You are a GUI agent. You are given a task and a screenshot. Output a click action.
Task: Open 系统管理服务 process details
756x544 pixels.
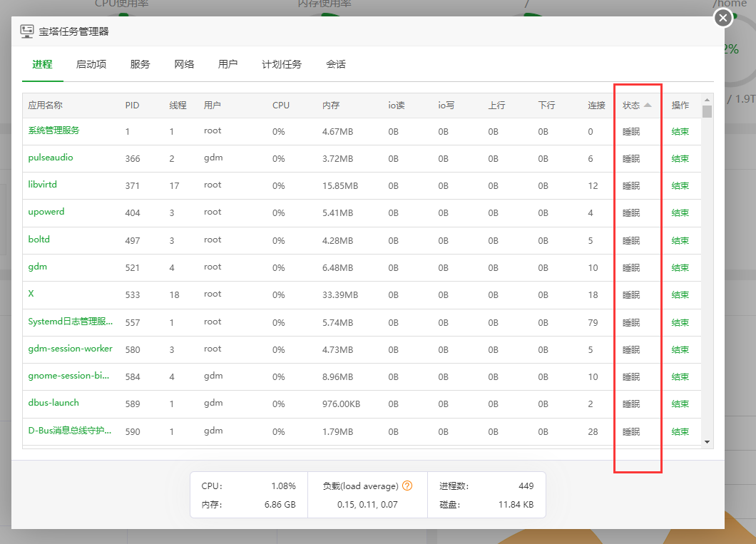53,130
